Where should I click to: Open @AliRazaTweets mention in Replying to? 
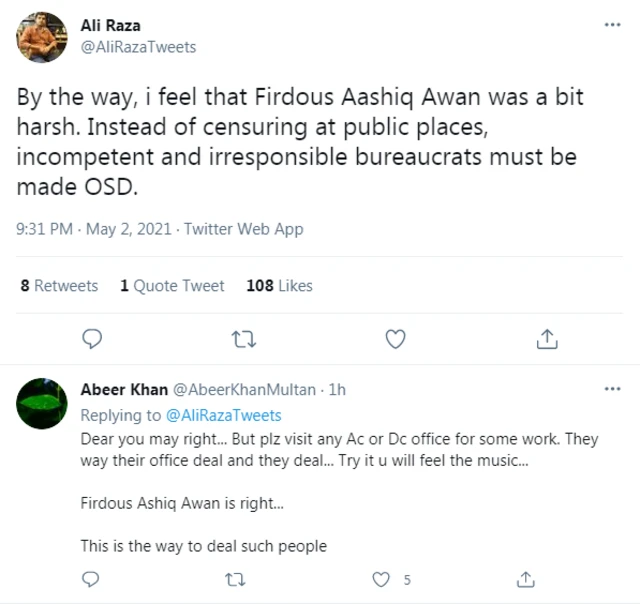point(223,415)
